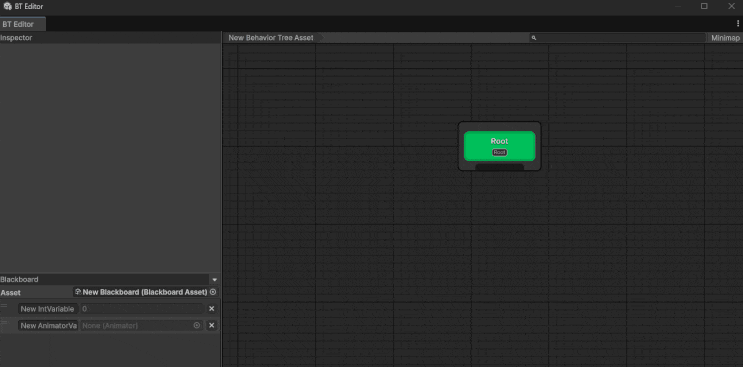Toggle the Minimap button

[x=725, y=38]
